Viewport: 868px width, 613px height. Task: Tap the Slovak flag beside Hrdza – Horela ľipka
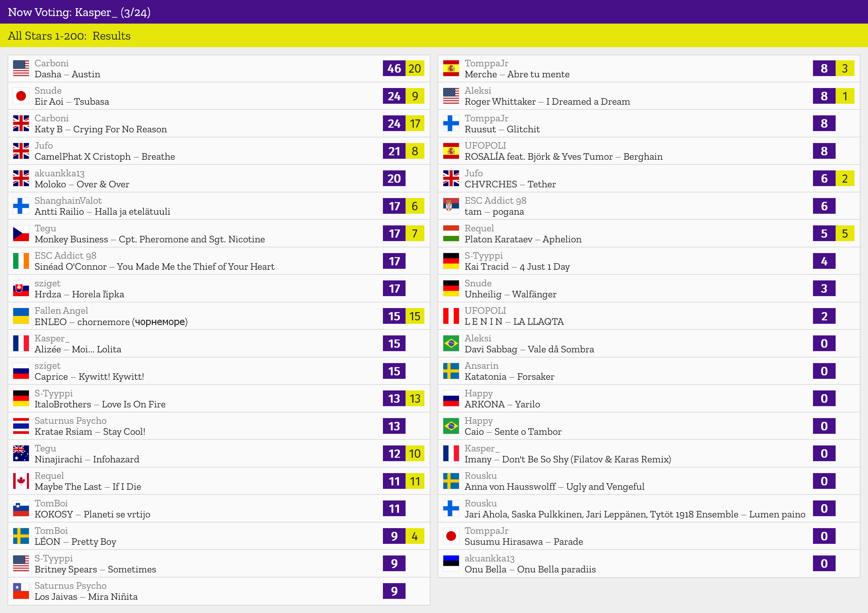(21, 288)
